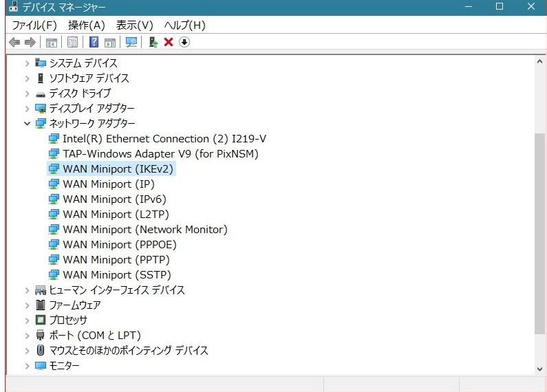Select WAN Miniport (PPPOE)

click(120, 245)
